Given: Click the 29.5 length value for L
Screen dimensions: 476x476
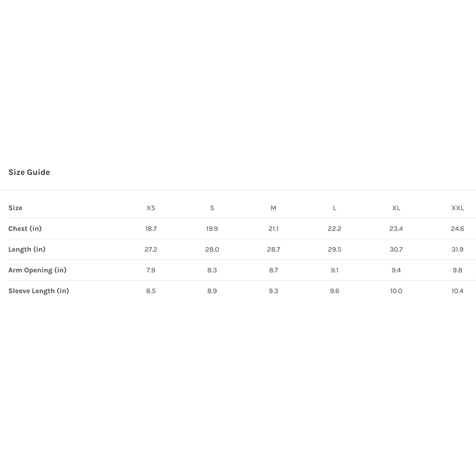Looking at the screenshot, I should tap(335, 249).
